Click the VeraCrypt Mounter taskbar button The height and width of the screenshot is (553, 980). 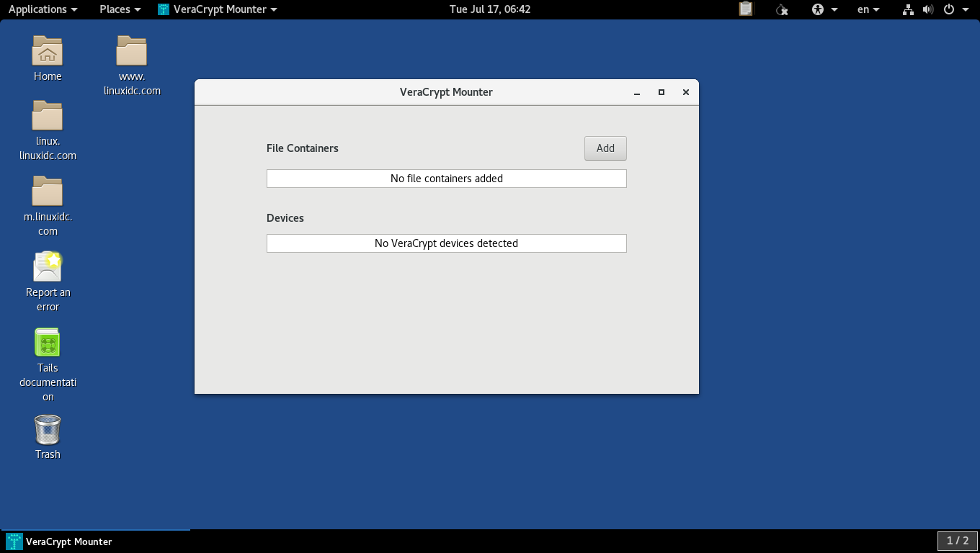click(x=96, y=541)
